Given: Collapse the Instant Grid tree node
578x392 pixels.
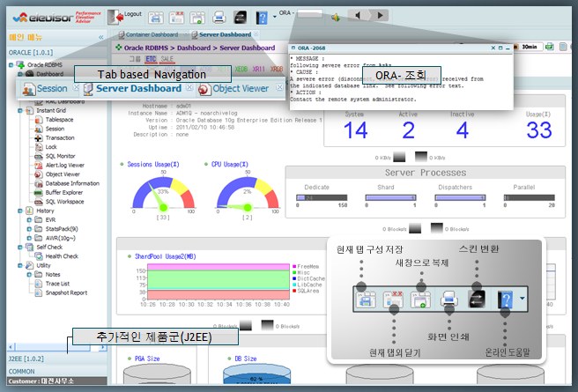Looking at the screenshot, I should [20, 110].
